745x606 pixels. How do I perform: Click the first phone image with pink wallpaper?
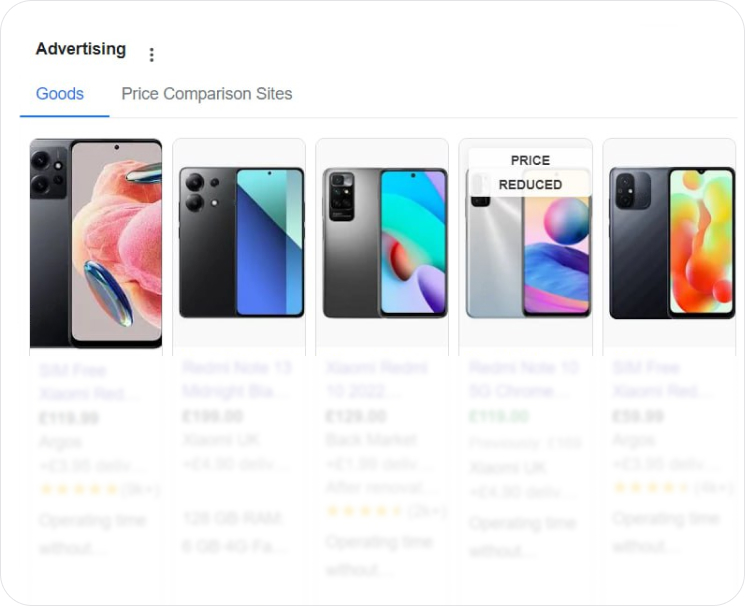coord(96,243)
